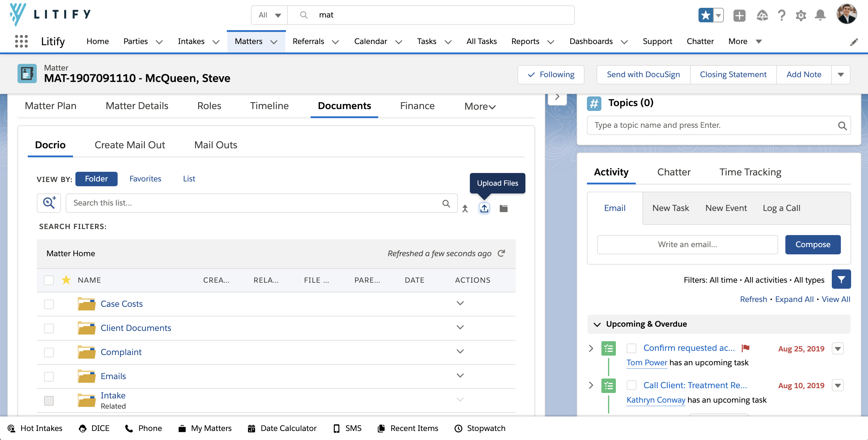
Task: Open the Phone utility item
Action: [x=143, y=428]
